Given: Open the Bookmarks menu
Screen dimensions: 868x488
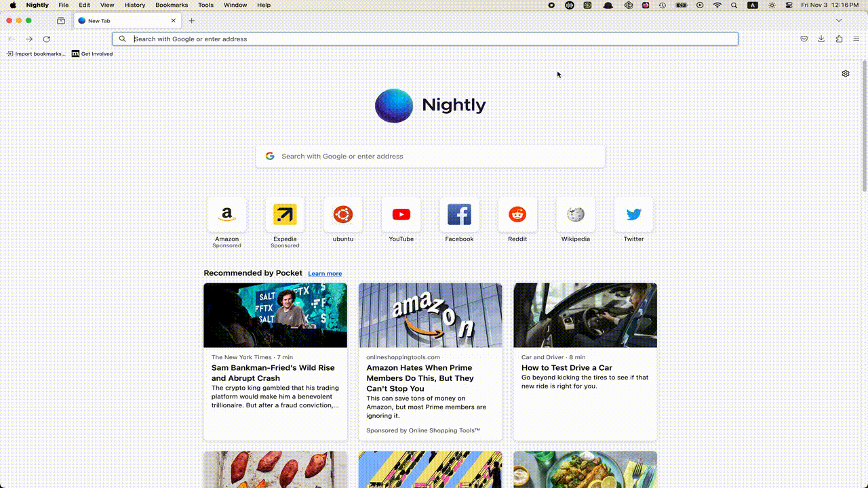Looking at the screenshot, I should click(171, 5).
